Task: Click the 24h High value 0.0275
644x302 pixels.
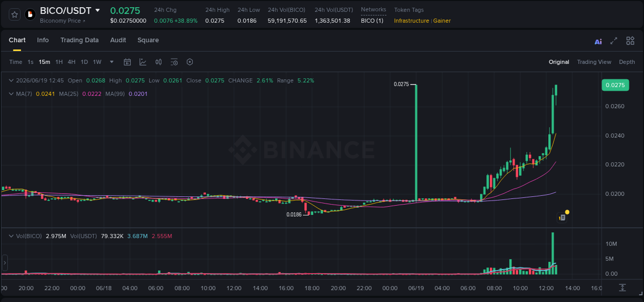Action: tap(215, 21)
